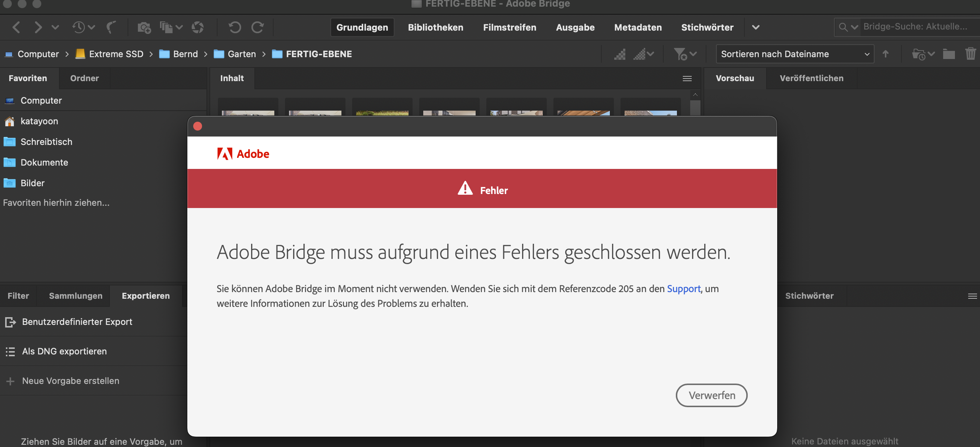Switch to the Metadaten workspace
Image resolution: width=980 pixels, height=447 pixels.
[x=638, y=27]
